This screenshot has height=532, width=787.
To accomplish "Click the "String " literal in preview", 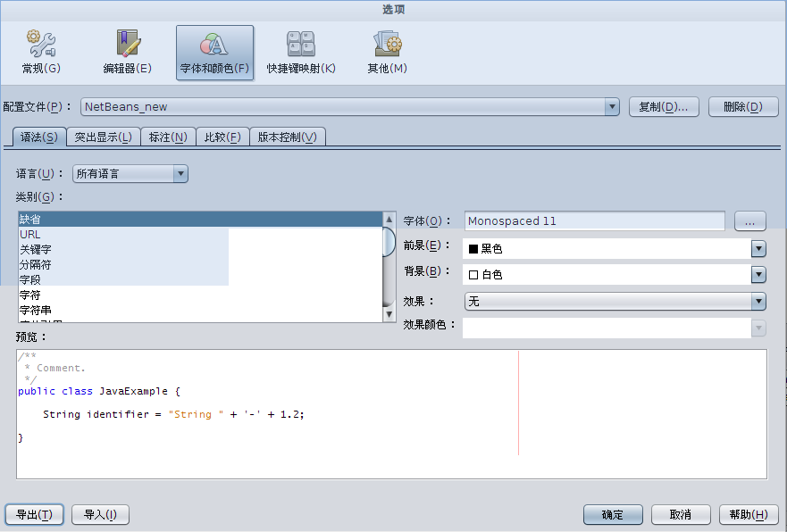I will [197, 414].
